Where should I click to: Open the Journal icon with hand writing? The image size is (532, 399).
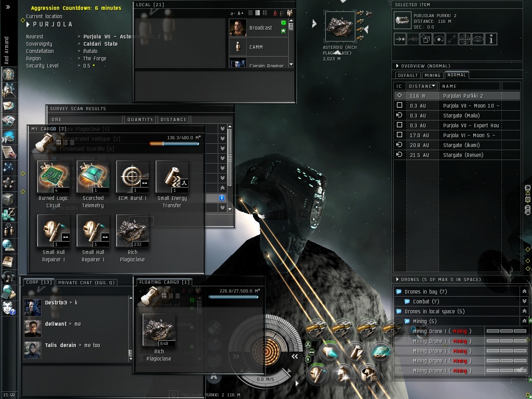tap(8, 152)
